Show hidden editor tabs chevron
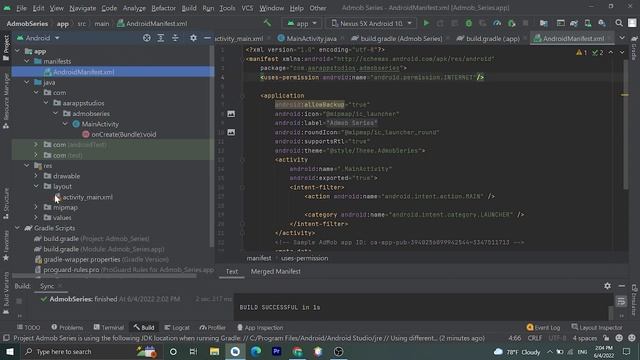 tap(622, 38)
